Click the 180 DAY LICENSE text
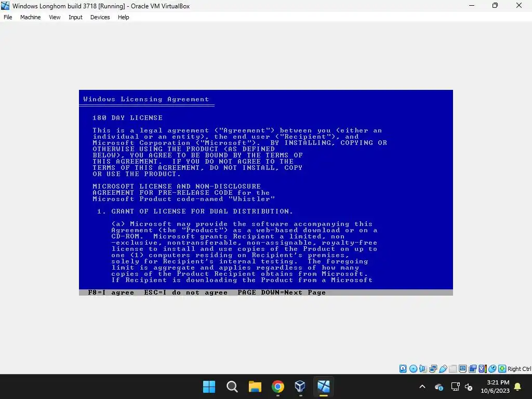 point(128,118)
